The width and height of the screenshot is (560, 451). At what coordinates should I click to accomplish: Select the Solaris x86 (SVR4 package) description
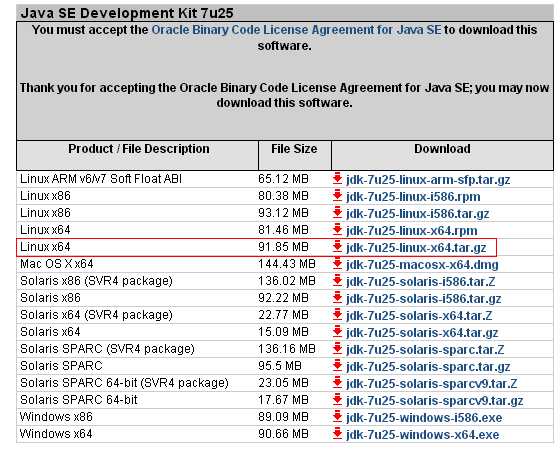coord(96,281)
